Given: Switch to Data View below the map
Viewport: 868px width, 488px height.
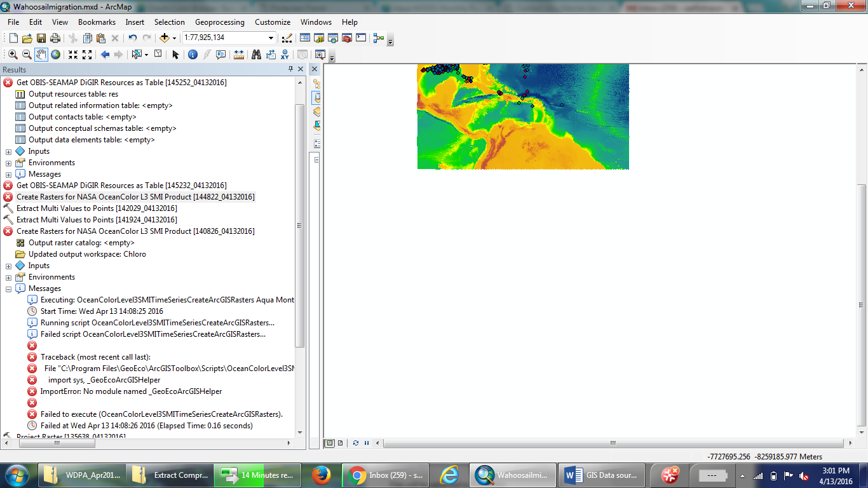Looking at the screenshot, I should point(330,443).
